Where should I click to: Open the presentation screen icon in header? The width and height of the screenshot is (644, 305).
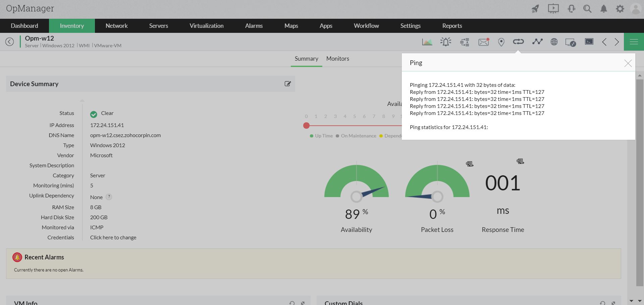click(553, 9)
